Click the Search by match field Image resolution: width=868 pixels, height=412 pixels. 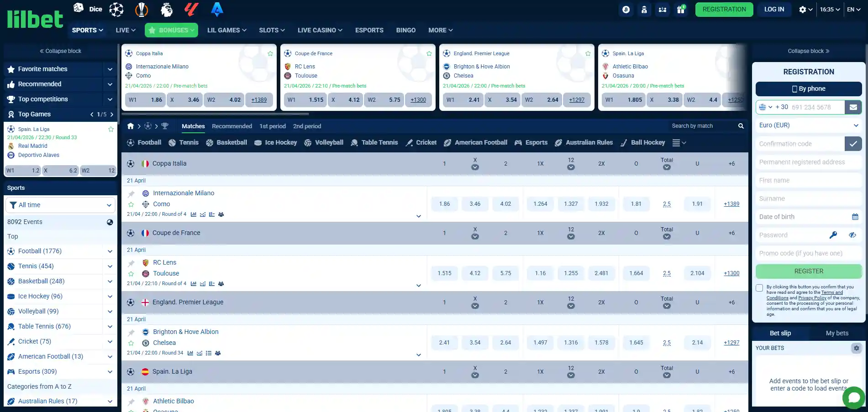click(703, 126)
